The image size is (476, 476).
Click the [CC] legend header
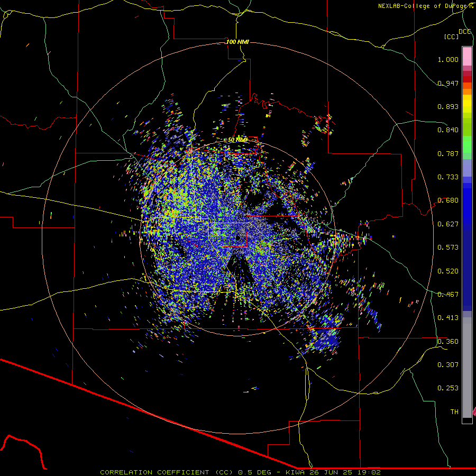pyautogui.click(x=451, y=36)
